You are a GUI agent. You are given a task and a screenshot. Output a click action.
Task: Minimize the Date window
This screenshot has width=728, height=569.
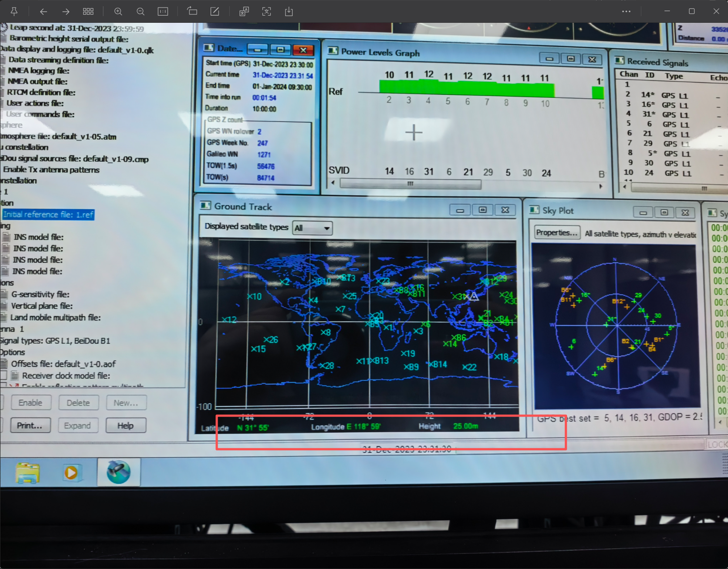tap(257, 50)
